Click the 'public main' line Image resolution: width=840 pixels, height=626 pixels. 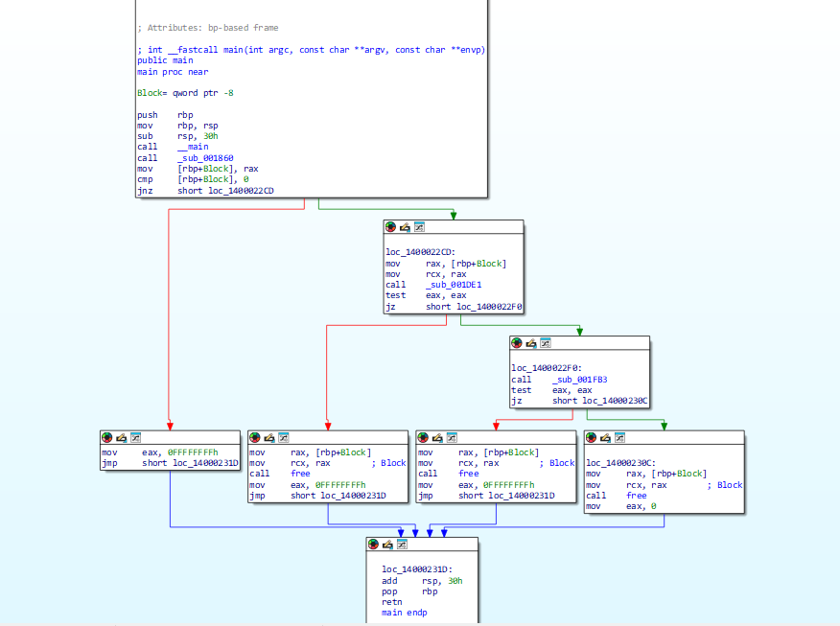(x=165, y=60)
